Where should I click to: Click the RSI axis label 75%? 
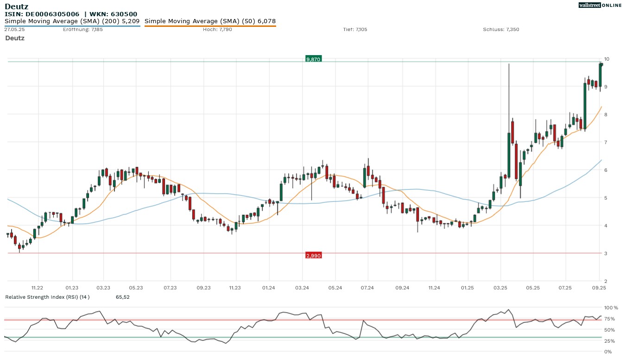[x=609, y=319]
